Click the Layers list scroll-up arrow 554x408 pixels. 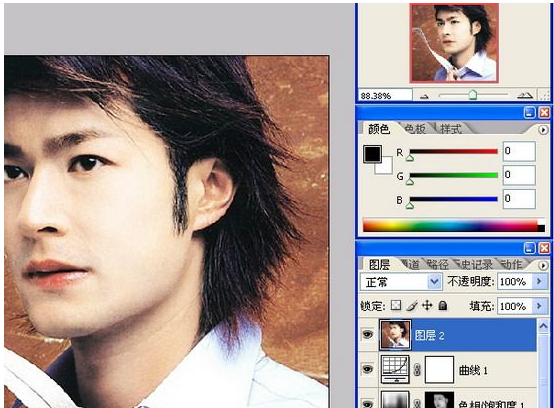(543, 326)
